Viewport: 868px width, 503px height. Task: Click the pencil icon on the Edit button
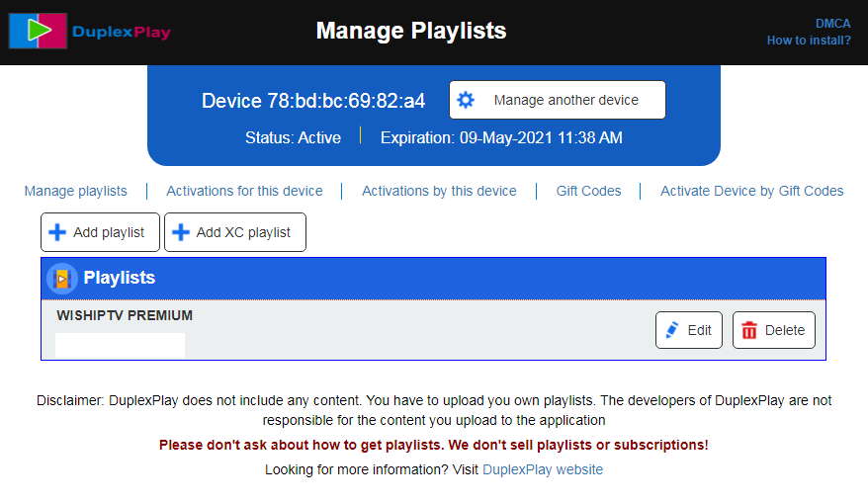pyautogui.click(x=673, y=330)
